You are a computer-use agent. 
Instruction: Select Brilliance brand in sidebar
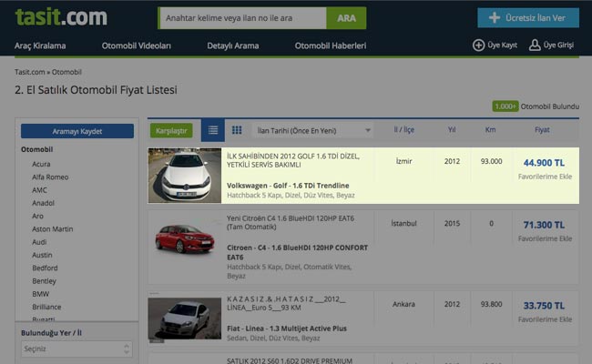coord(46,307)
